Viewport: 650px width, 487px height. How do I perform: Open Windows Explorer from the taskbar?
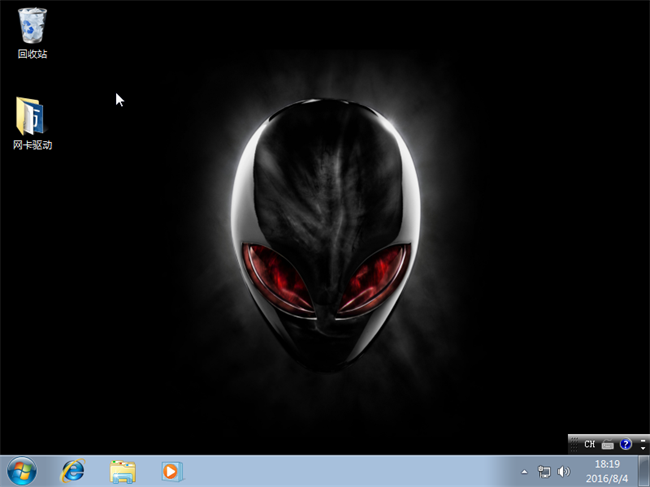(x=123, y=472)
